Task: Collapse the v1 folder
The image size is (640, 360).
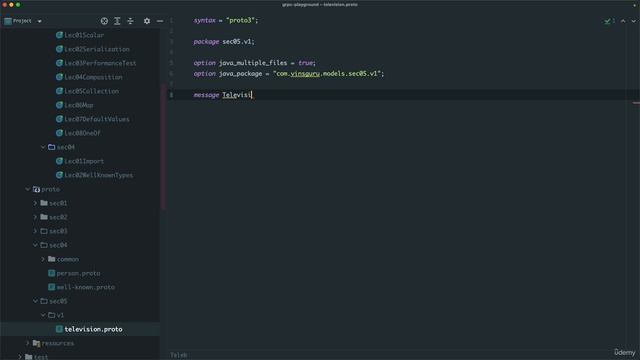Action: point(43,315)
